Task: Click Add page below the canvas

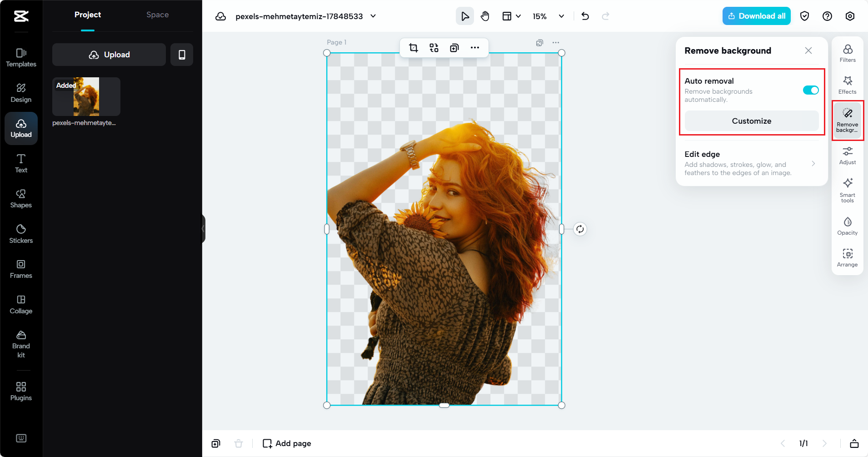Action: point(286,443)
